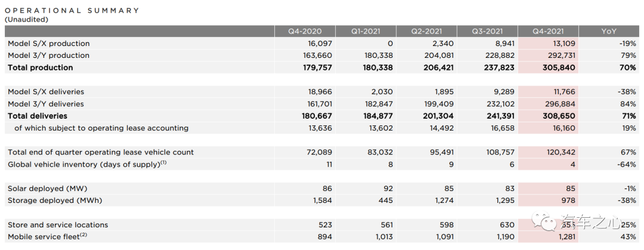
Task: Click the 'Storage deployed (MWh)' row label
Action: 55,200
